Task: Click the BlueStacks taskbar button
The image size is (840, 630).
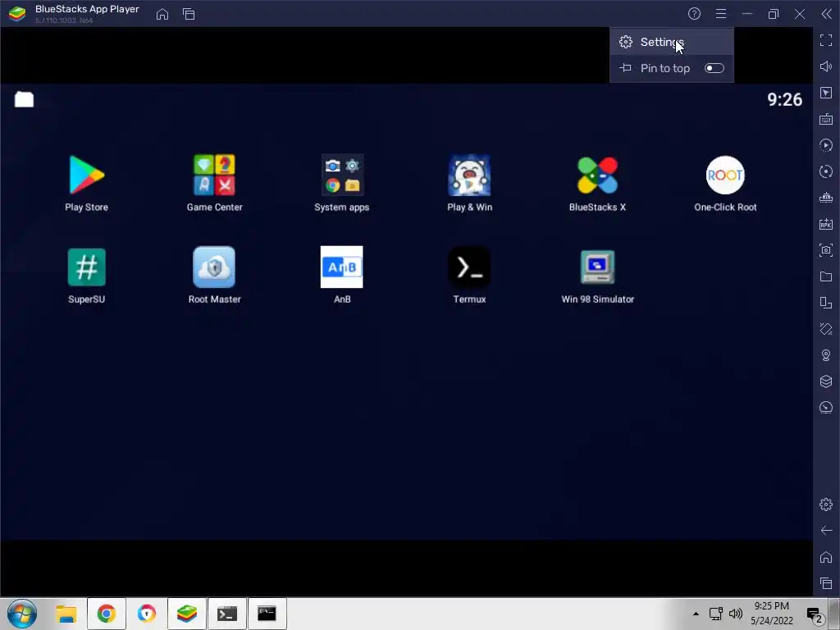Action: (x=186, y=614)
